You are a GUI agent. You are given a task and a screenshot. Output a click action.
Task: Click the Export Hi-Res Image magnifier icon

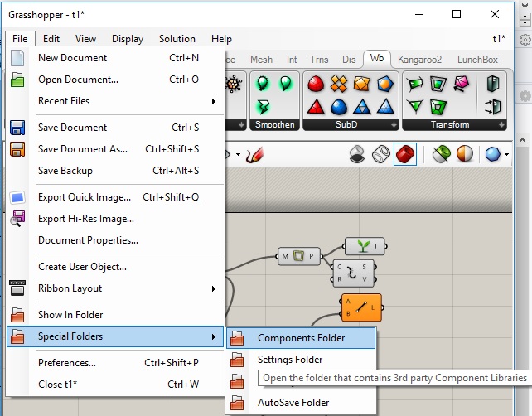tap(17, 219)
